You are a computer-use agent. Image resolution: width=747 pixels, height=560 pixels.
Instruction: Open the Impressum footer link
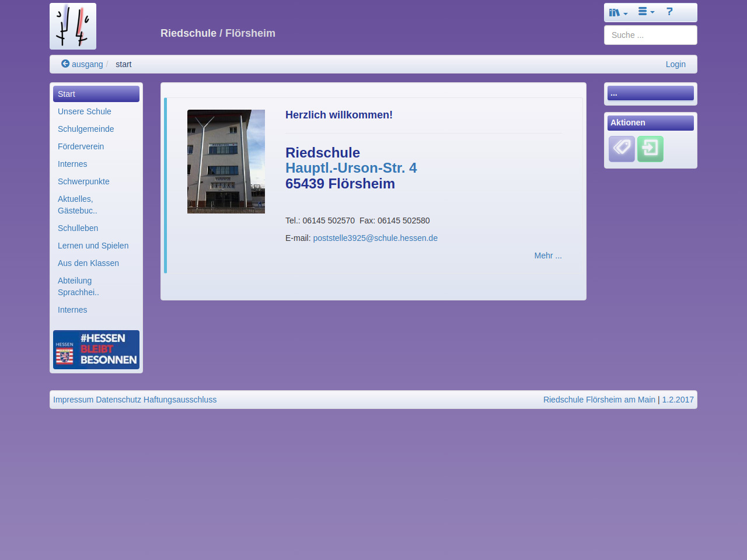(73, 400)
